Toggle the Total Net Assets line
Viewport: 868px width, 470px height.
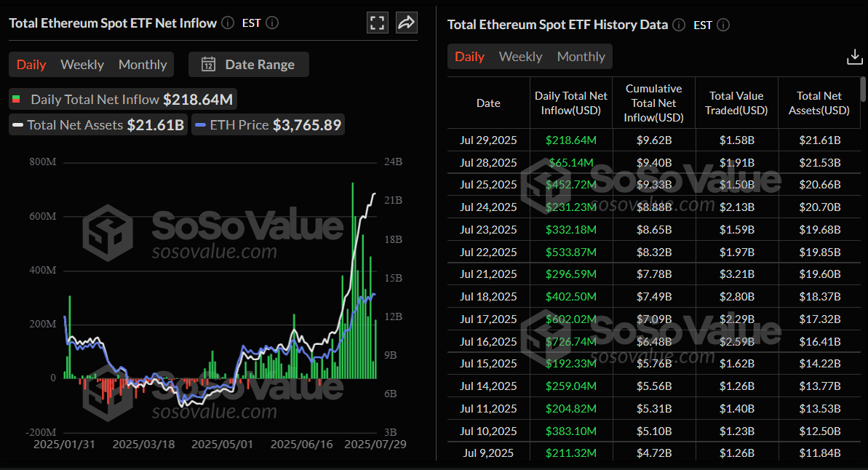pos(97,124)
